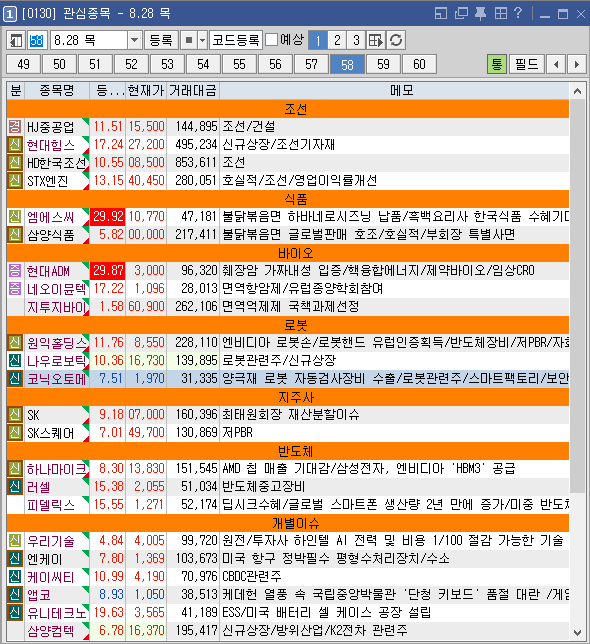
Task: Switch to group tab 50
Action: tap(59, 64)
